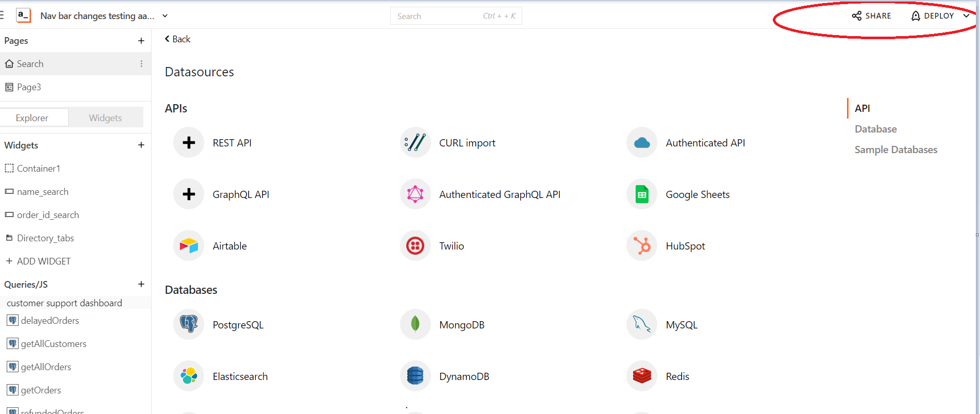Image resolution: width=980 pixels, height=414 pixels.
Task: Click customer support dashboard datasource group
Action: 75,303
